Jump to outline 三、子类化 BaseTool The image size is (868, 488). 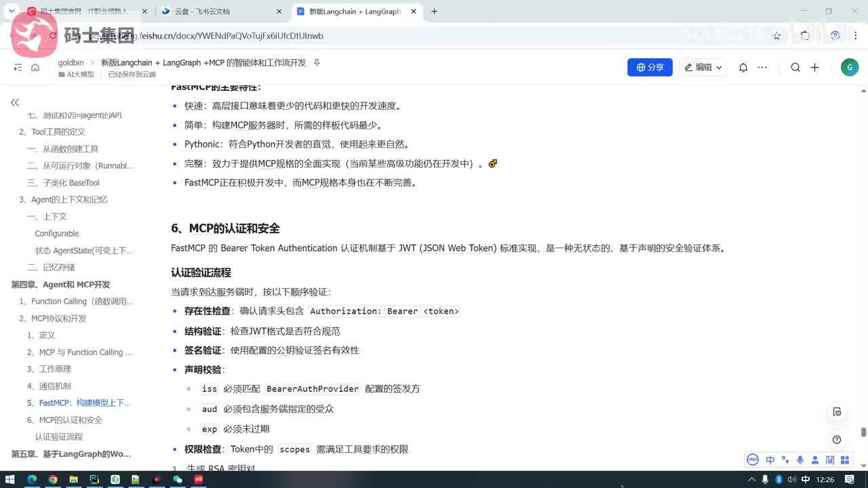[63, 182]
